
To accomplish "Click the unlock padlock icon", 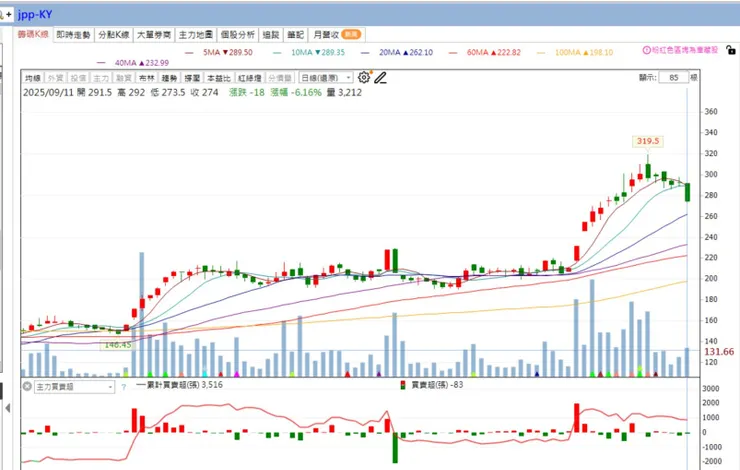I will click(731, 50).
